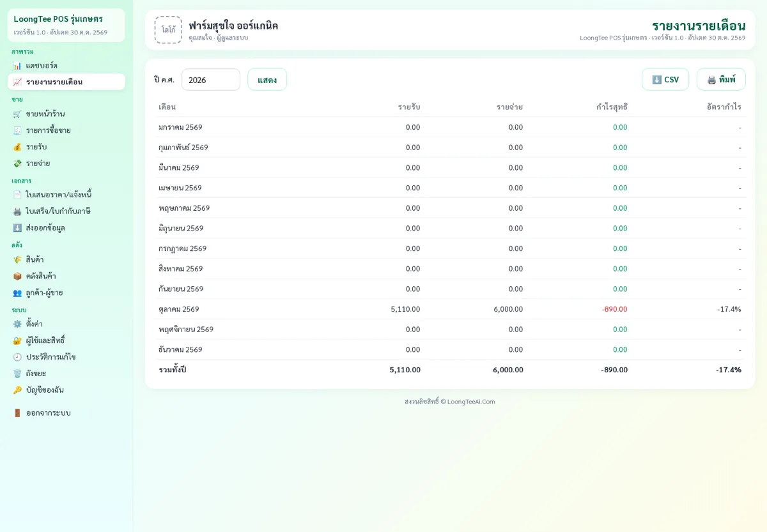The width and height of the screenshot is (767, 532).
Task: Click the ขายหน้าร้าน shopping cart icon
Action: click(x=17, y=114)
